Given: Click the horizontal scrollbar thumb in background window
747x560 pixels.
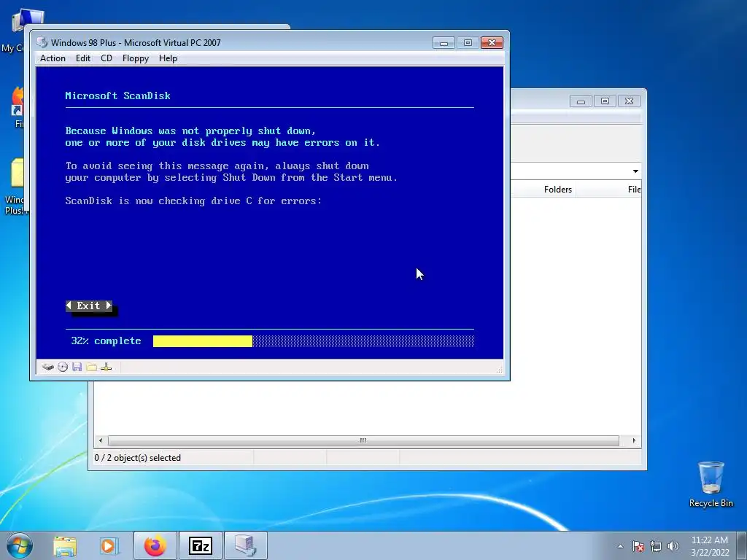Looking at the screenshot, I should coord(363,440).
